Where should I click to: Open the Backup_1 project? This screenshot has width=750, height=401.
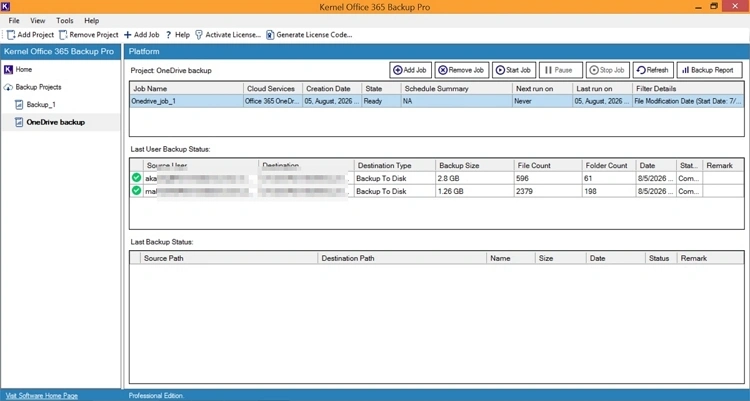[41, 104]
